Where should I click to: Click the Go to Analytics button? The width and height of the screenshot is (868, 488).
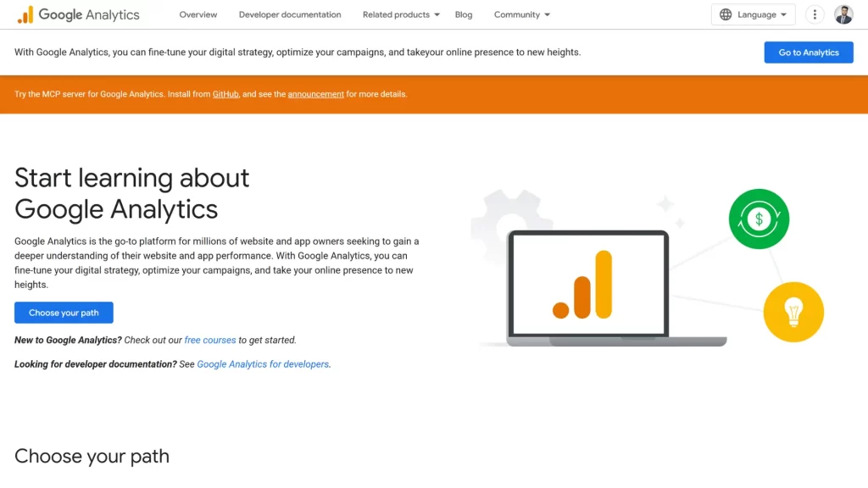click(808, 52)
